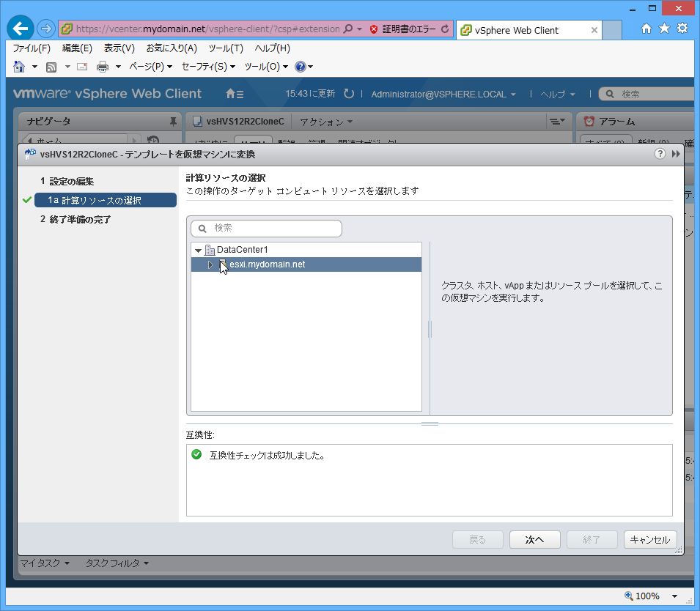Click the RSS feeds icon in command bar
Screen dimensions: 700x611
51,67
